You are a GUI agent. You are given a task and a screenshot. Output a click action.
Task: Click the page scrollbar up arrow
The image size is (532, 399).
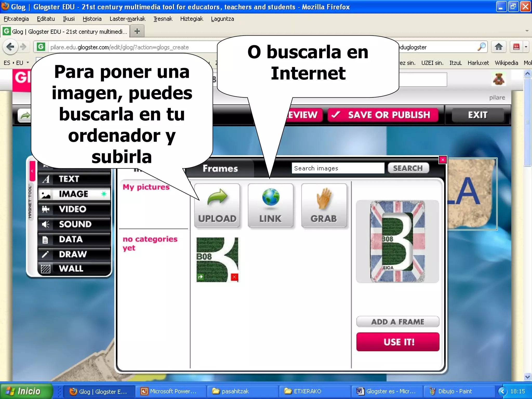[x=528, y=74]
